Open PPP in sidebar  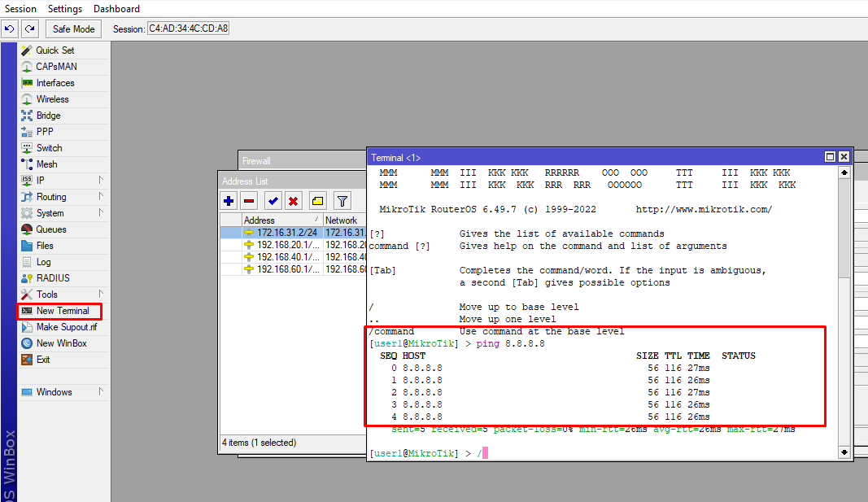click(63, 132)
